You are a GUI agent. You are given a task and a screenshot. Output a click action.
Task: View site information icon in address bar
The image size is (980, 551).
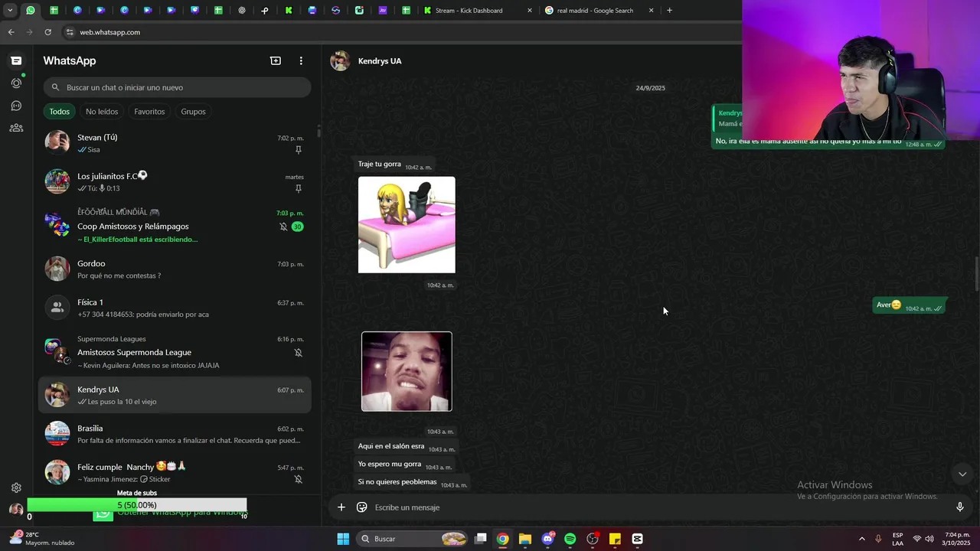(x=70, y=32)
